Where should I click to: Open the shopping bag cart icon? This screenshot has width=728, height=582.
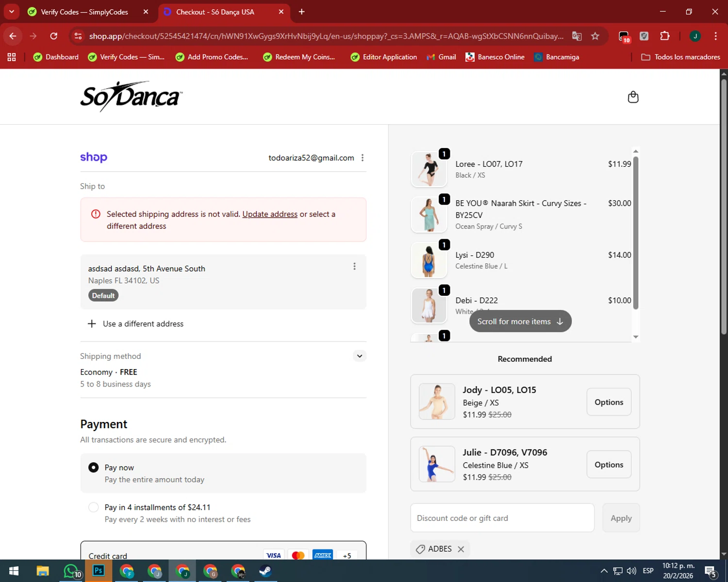(x=633, y=97)
